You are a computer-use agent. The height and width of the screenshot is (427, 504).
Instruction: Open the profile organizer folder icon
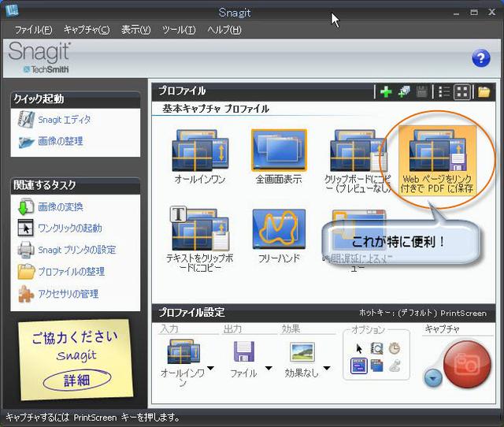pos(484,92)
